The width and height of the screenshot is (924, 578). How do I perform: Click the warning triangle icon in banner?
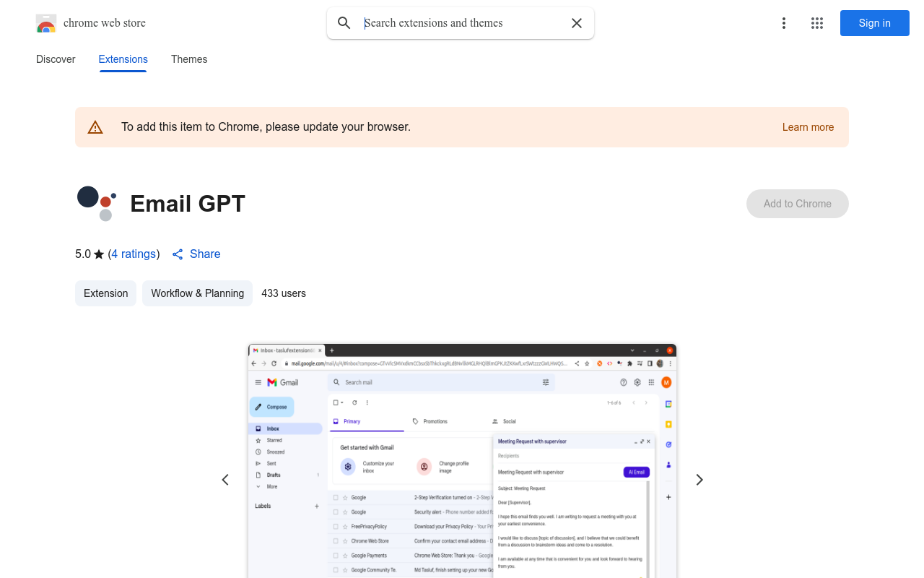coord(95,127)
